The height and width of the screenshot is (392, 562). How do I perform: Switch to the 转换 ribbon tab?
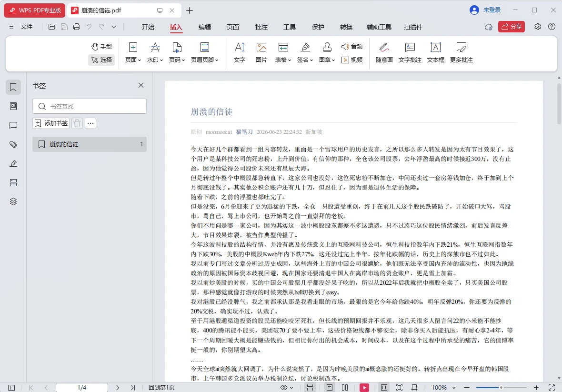[x=346, y=27]
